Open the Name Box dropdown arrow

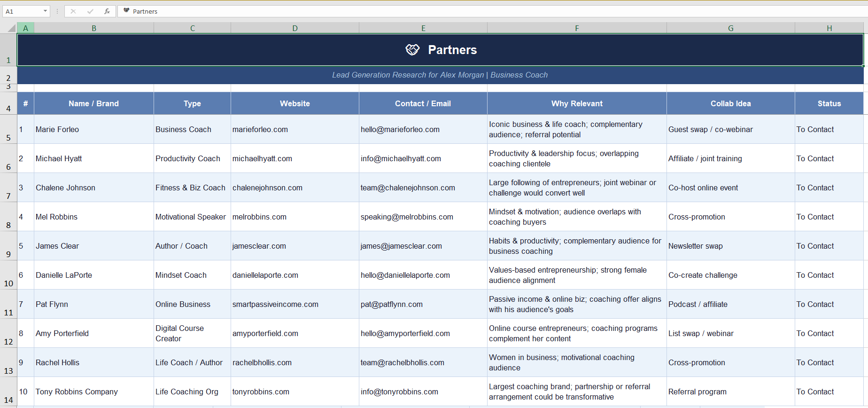tap(45, 11)
